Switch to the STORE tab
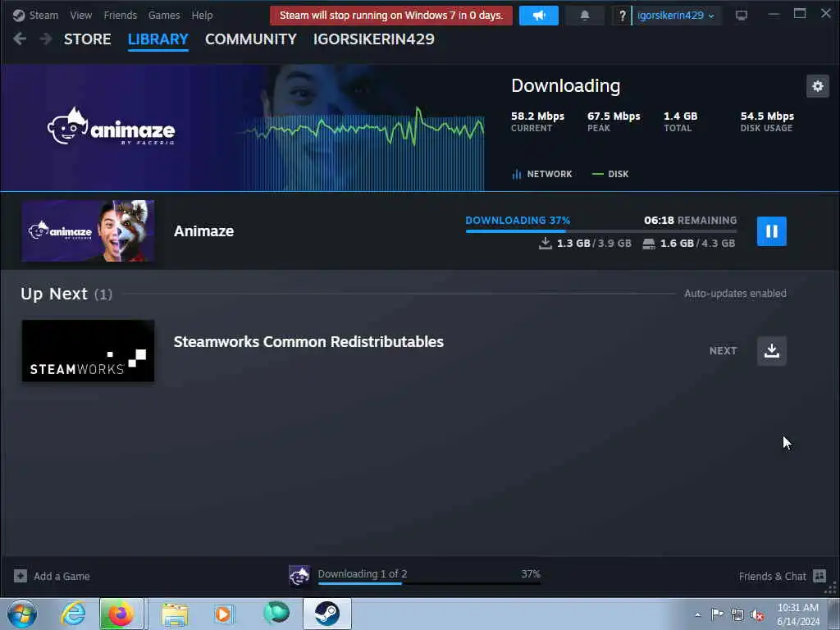This screenshot has width=840, height=630. coord(87,39)
